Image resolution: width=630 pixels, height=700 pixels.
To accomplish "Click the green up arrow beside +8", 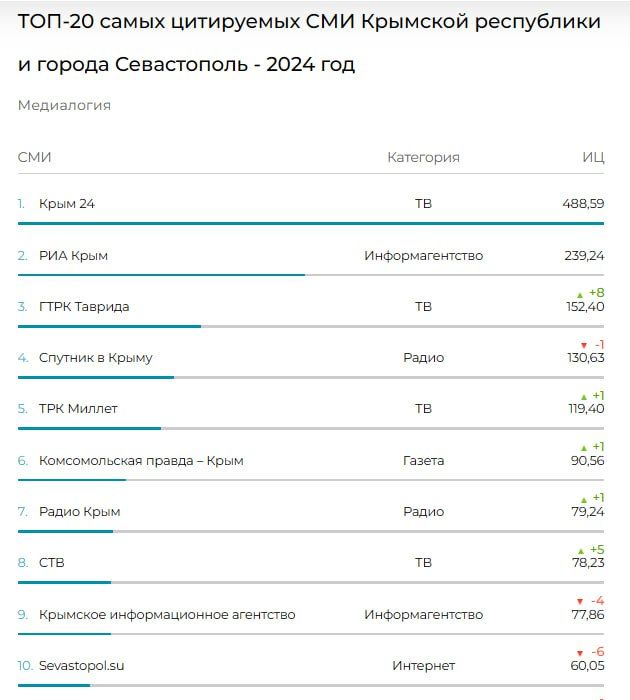I will click(x=579, y=294).
